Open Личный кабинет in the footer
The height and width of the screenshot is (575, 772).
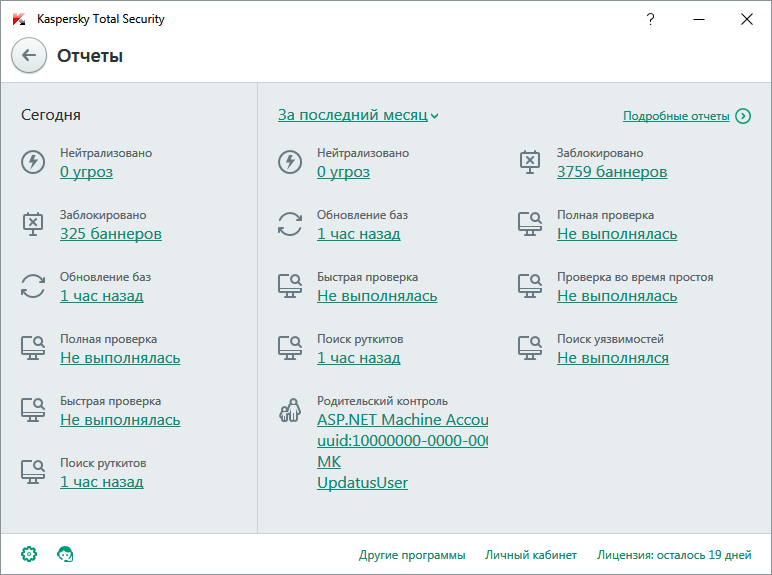pos(531,555)
